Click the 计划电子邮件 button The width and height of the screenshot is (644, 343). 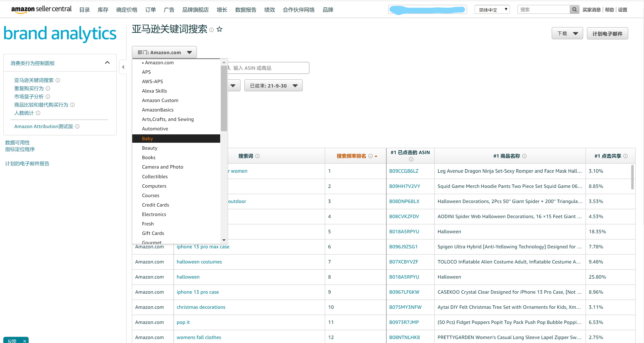tap(607, 34)
